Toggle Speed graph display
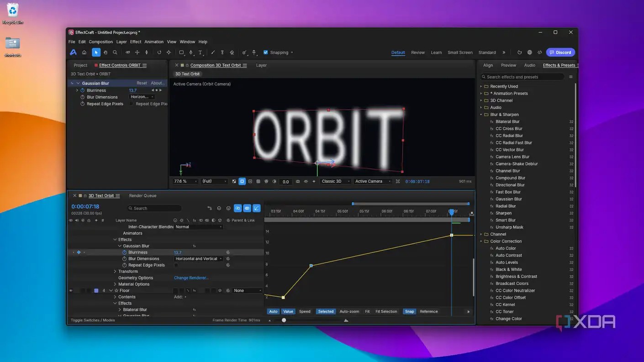Image resolution: width=644 pixels, height=362 pixels. tap(305, 312)
